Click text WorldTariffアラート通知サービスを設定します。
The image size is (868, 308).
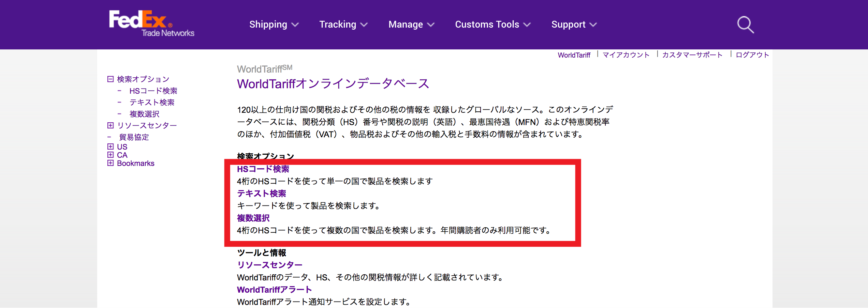(324, 302)
